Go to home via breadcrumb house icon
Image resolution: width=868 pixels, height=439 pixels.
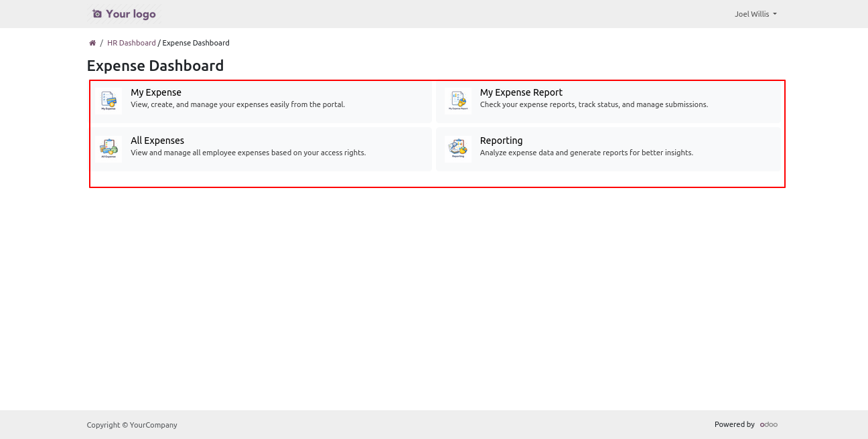coord(92,43)
